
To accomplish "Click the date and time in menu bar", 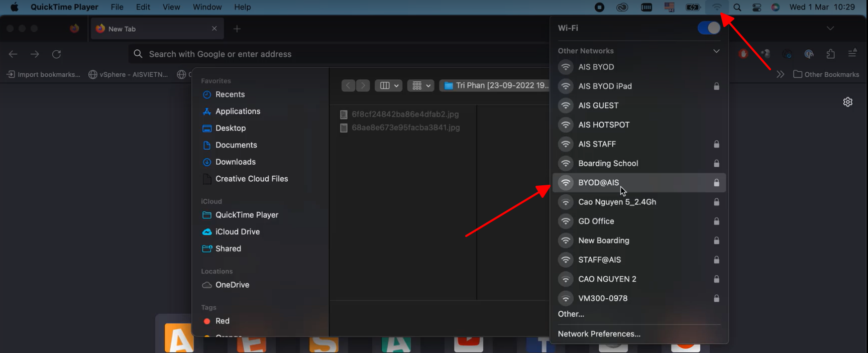I will pos(822,7).
